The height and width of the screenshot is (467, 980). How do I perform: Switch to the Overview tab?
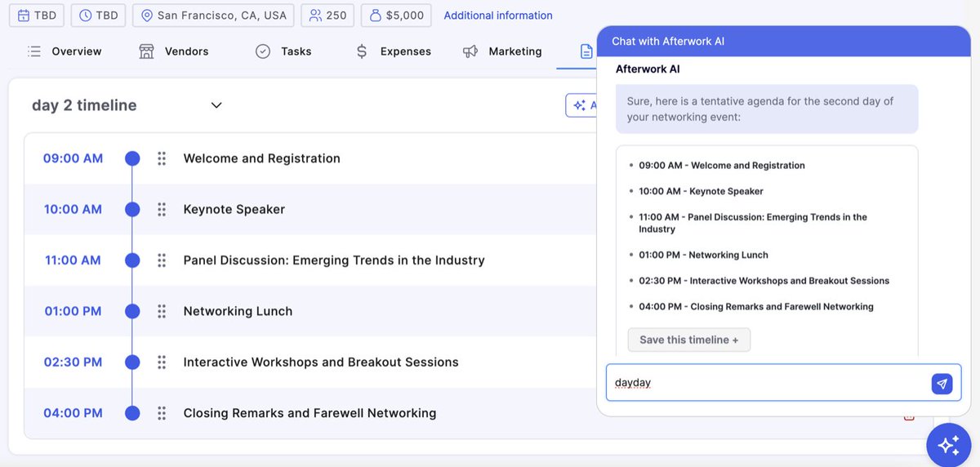(x=65, y=51)
